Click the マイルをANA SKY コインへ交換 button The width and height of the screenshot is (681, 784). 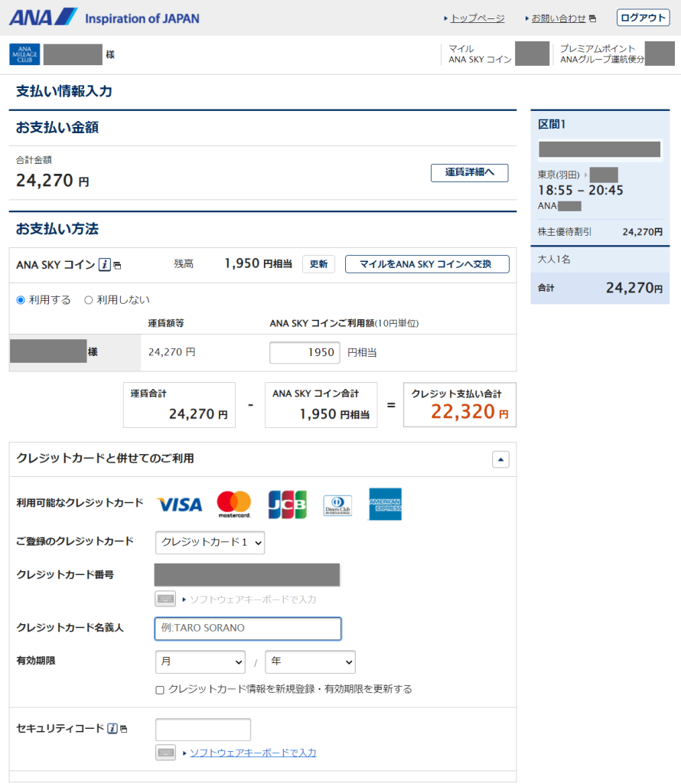pyautogui.click(x=427, y=264)
